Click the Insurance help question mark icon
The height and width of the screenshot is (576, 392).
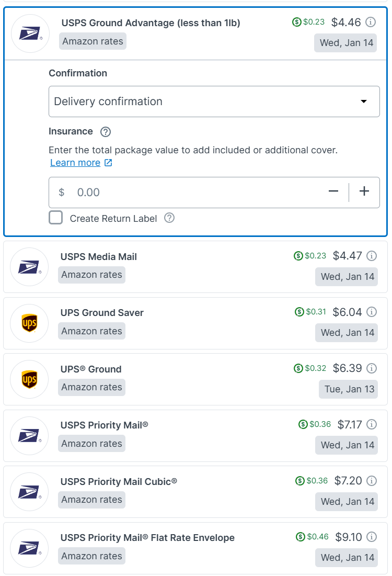[x=106, y=132]
